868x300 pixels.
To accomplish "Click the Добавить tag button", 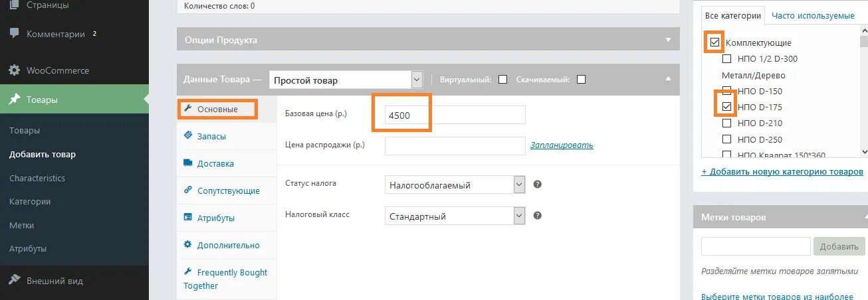I will tap(839, 246).
